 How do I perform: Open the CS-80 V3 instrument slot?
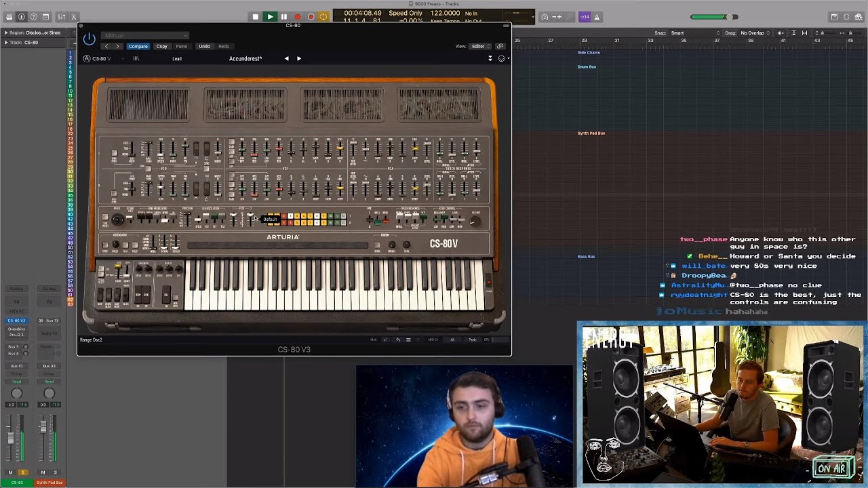coord(17,321)
